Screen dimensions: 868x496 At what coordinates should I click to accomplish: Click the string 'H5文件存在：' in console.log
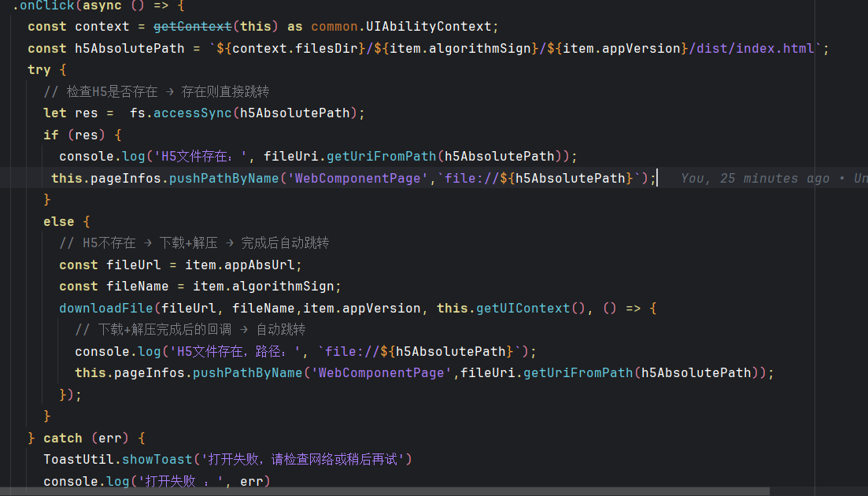(201, 157)
